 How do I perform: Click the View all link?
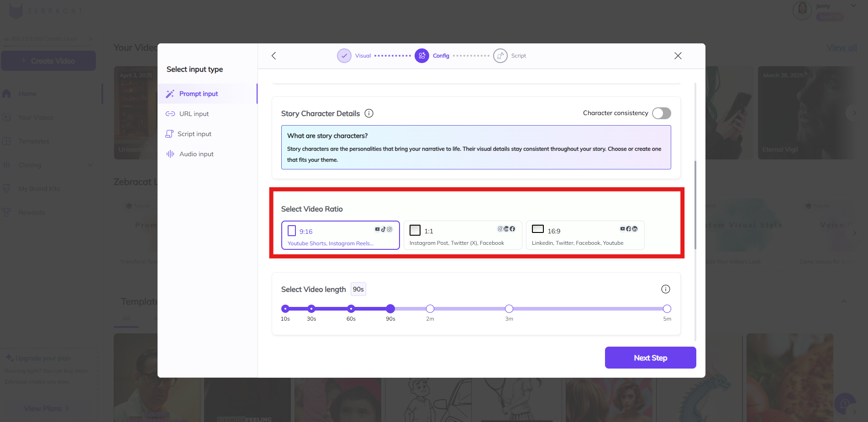pyautogui.click(x=842, y=47)
